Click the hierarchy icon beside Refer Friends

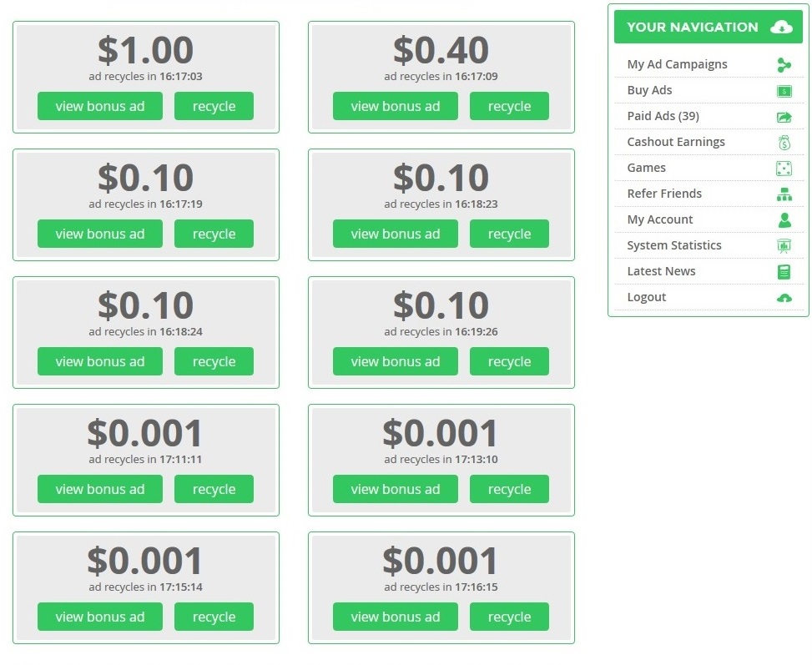[784, 194]
